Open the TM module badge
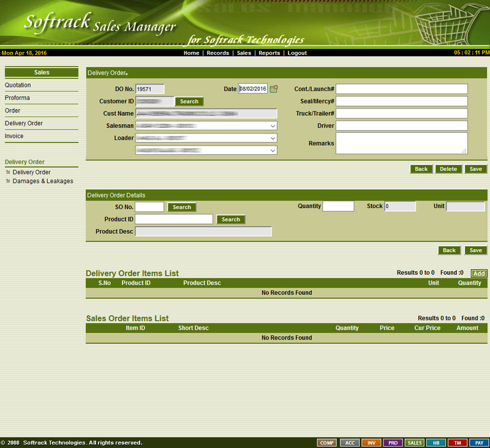 [457, 442]
